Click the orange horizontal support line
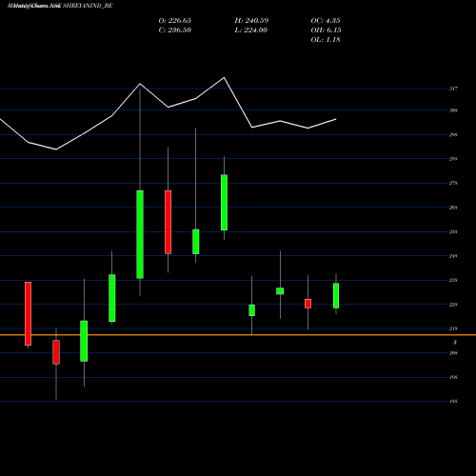Viewport: 476px width, 476px height. click(238, 335)
